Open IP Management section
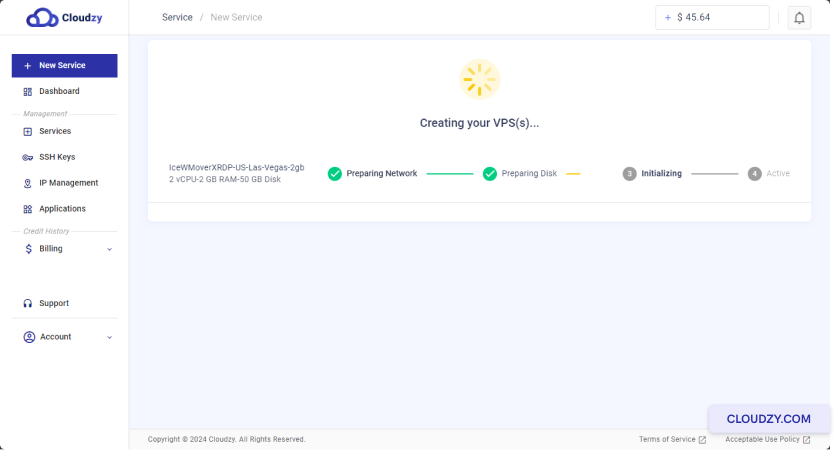Screen dimensions: 836x450 [69, 183]
